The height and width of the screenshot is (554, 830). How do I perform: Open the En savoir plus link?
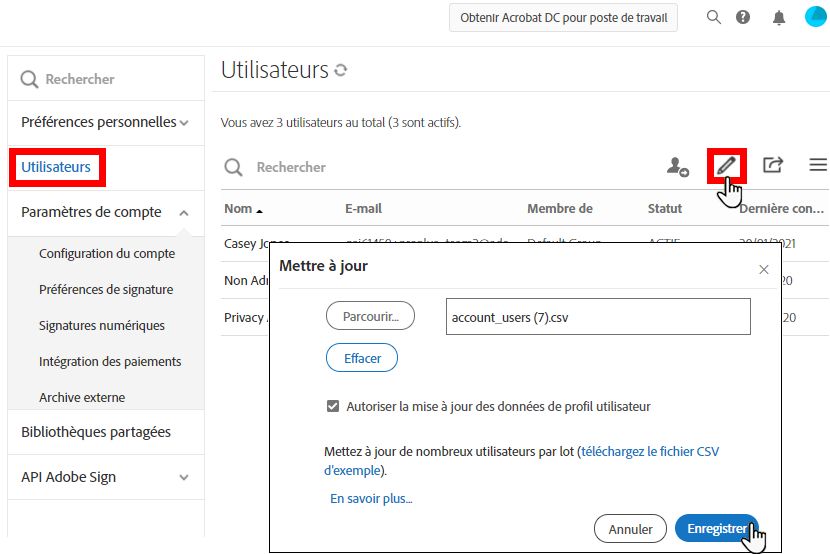[x=371, y=498]
